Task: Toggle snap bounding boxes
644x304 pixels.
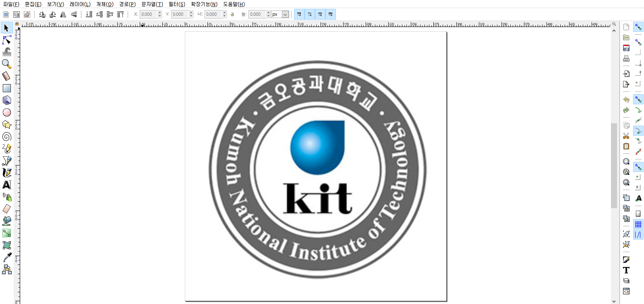Action: [638, 42]
